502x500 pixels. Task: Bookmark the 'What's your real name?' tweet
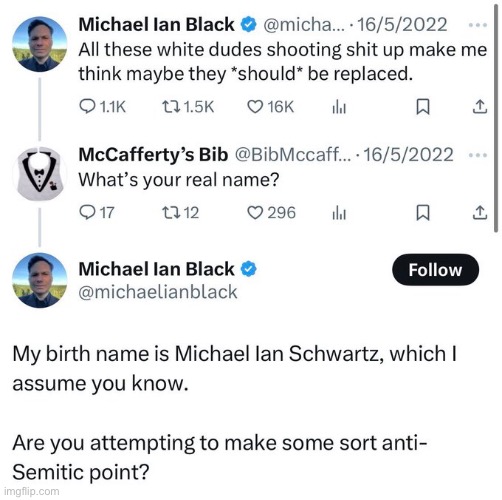(x=423, y=213)
